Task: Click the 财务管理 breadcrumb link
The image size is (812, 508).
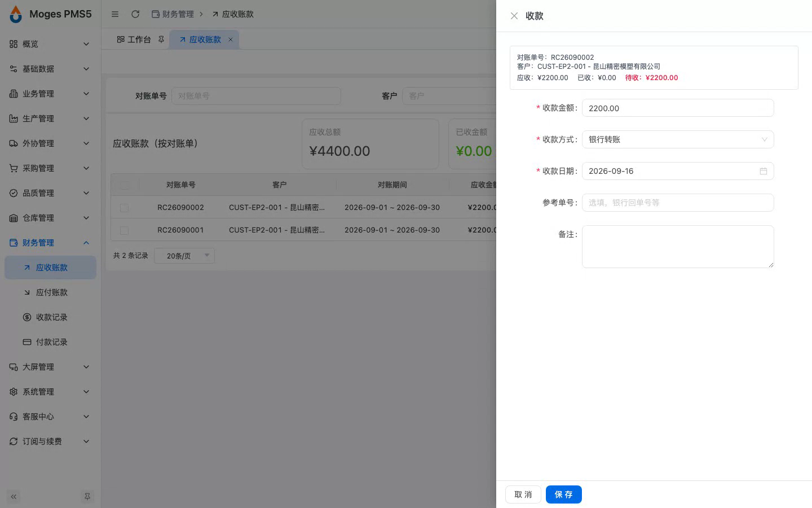Action: (x=173, y=14)
